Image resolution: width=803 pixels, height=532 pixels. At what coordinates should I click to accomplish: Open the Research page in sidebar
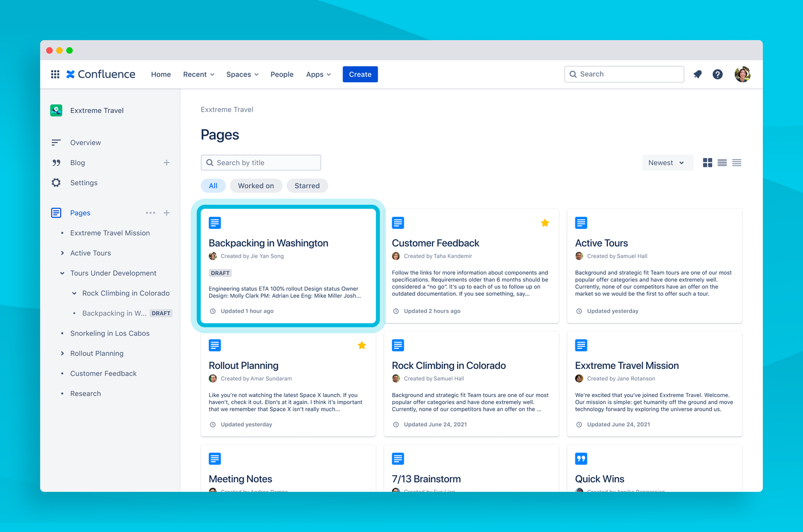point(86,394)
